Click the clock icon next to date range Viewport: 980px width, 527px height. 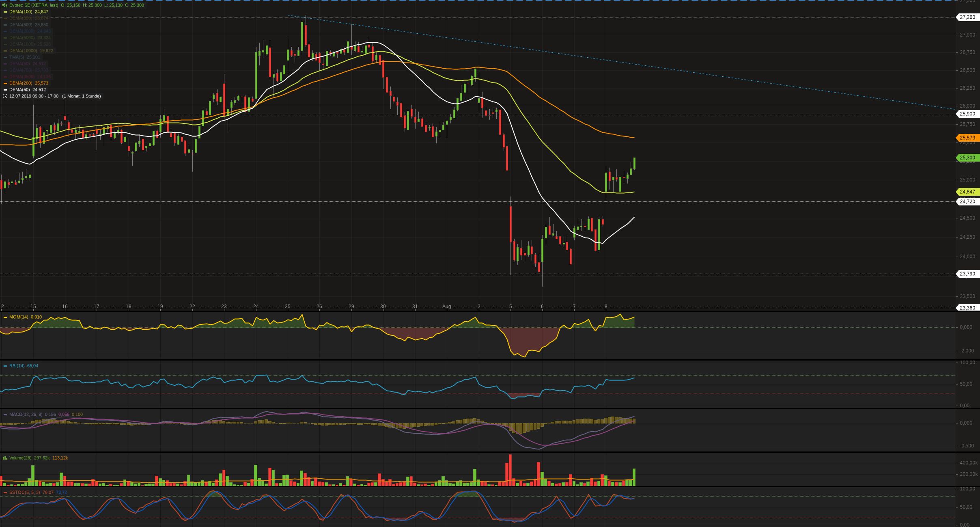click(x=5, y=96)
